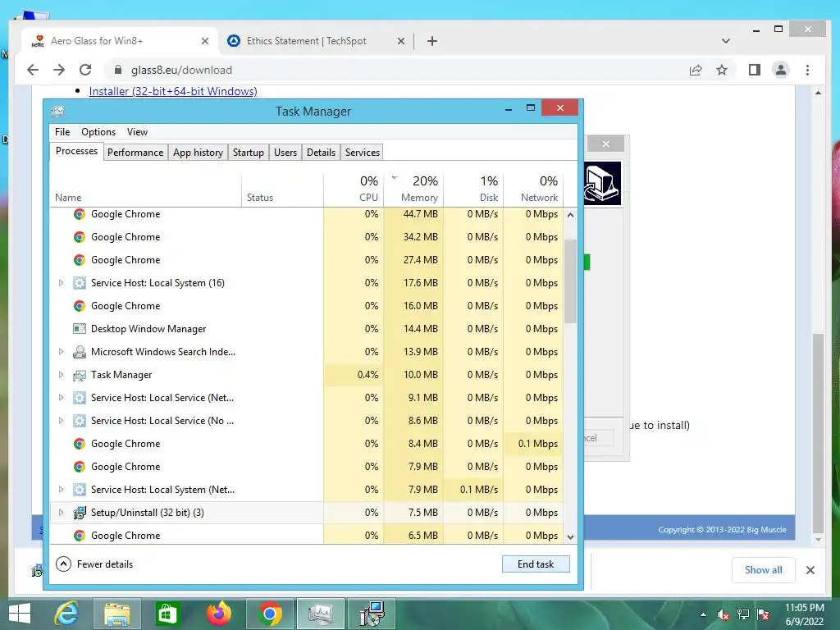Viewport: 840px width, 630px height.
Task: Switch to the Users tab
Action: pos(285,152)
